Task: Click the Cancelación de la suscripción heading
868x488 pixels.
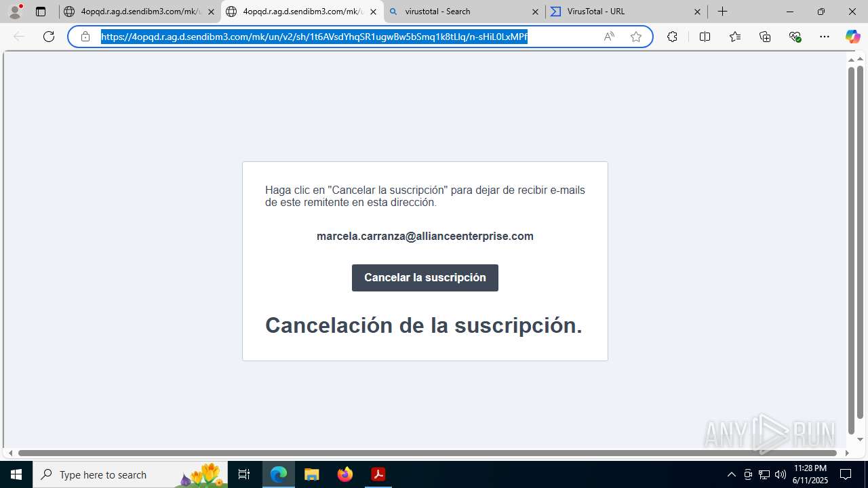Action: tap(424, 325)
